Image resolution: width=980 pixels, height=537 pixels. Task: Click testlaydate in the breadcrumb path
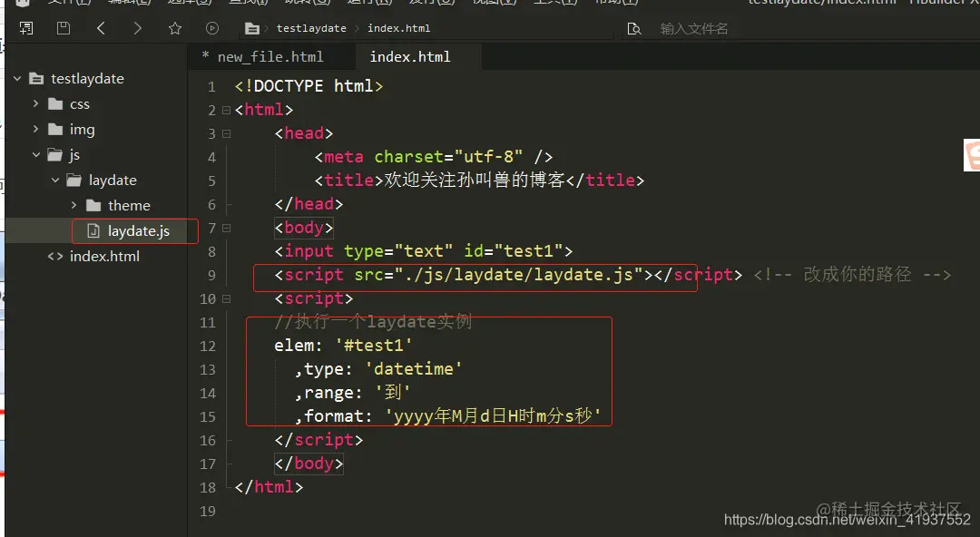tap(311, 28)
